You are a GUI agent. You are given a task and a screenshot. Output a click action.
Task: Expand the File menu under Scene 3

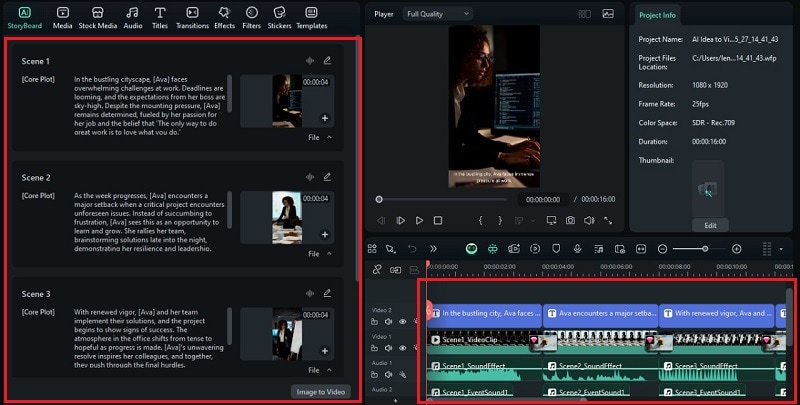[320, 370]
